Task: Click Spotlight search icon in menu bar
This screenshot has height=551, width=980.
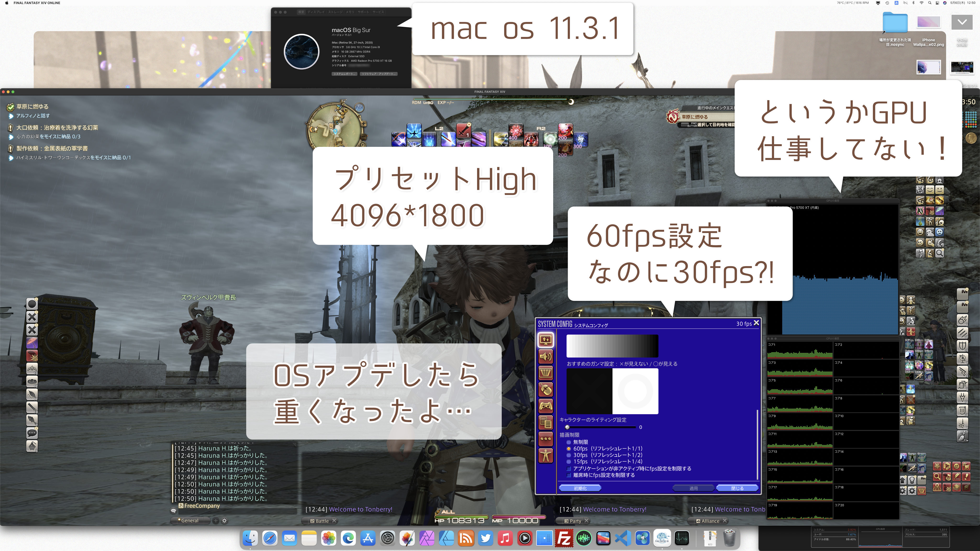Action: click(930, 3)
